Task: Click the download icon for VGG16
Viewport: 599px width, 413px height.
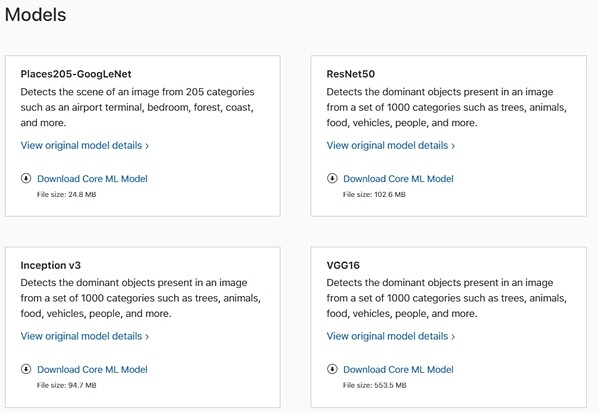Action: point(332,369)
